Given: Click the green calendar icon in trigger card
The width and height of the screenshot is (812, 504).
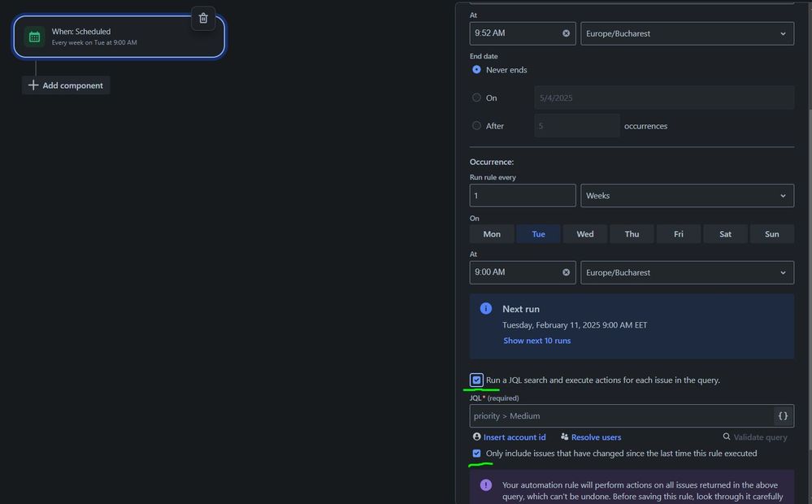Looking at the screenshot, I should click(34, 37).
